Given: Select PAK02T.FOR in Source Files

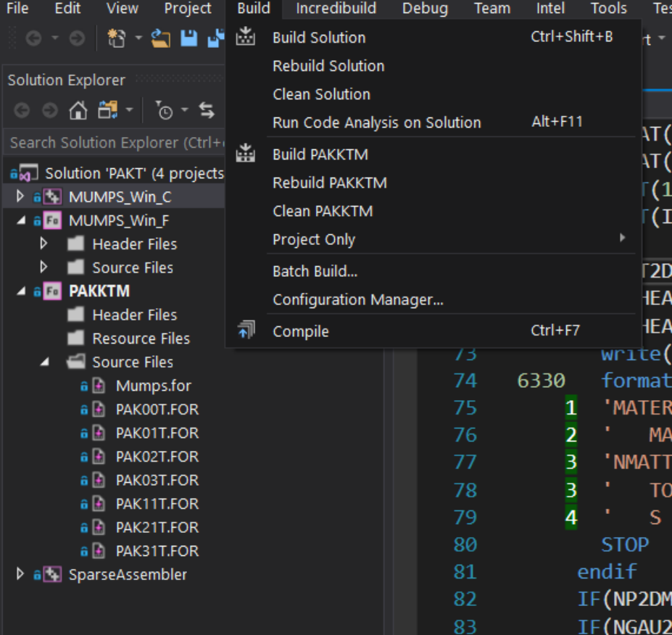Looking at the screenshot, I should point(157,457).
